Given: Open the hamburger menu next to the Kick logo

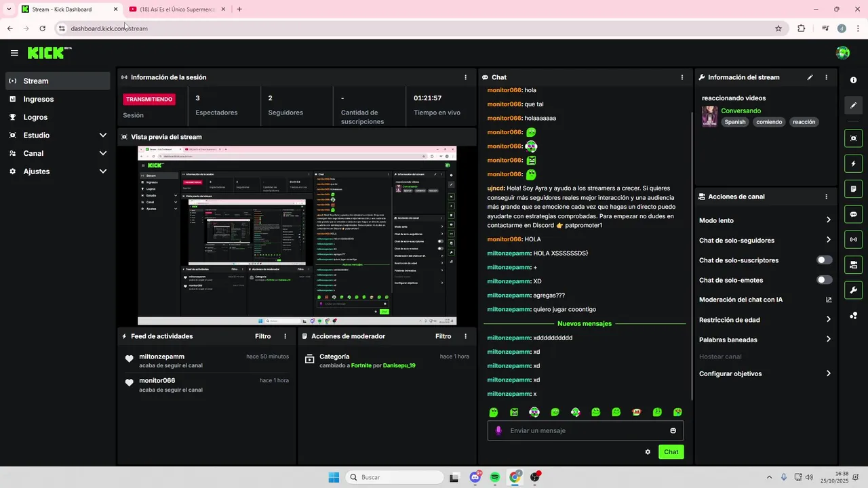Looking at the screenshot, I should pos(14,53).
